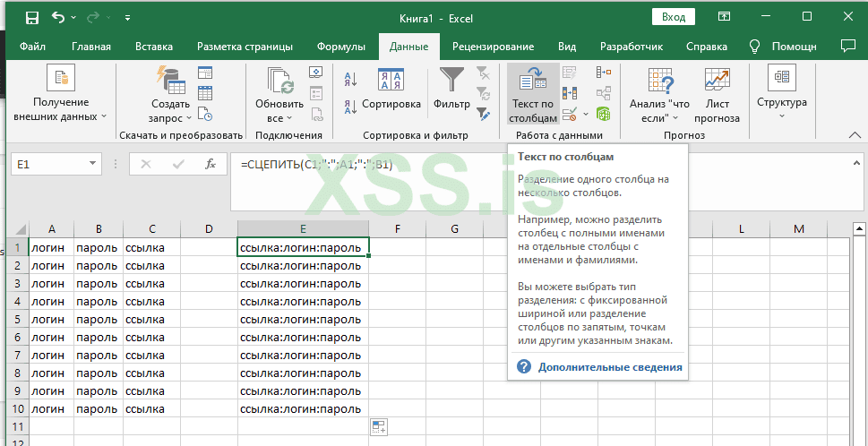The image size is (868, 446).
Task: Click the Save icon in the title bar
Action: click(x=32, y=17)
